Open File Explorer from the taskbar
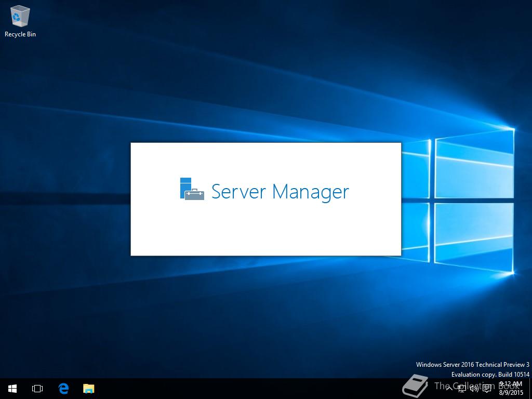The width and height of the screenshot is (532, 399). pos(89,389)
